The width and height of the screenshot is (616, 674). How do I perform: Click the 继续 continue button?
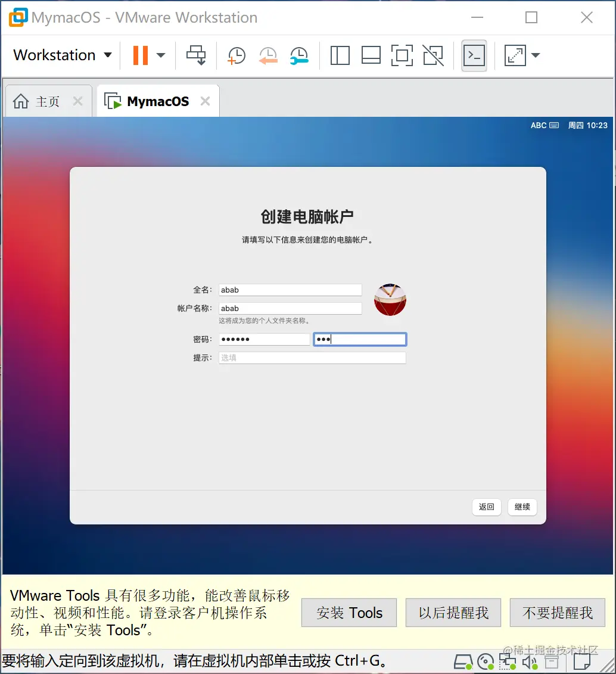pyautogui.click(x=522, y=507)
